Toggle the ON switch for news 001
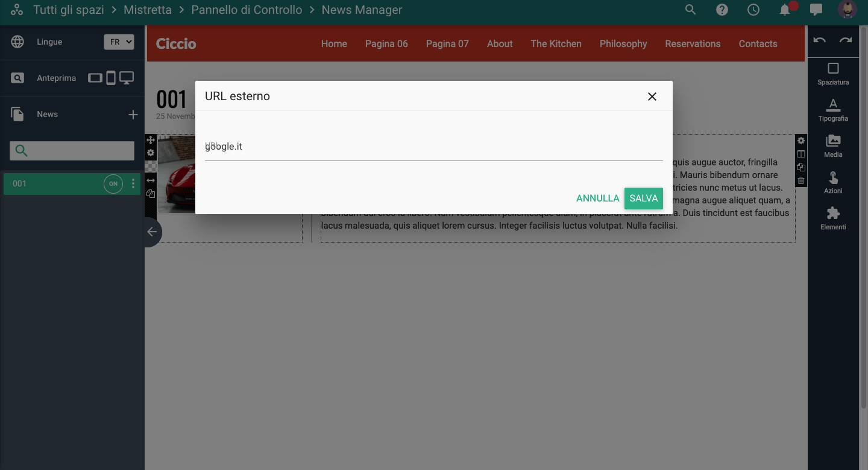 [113, 184]
